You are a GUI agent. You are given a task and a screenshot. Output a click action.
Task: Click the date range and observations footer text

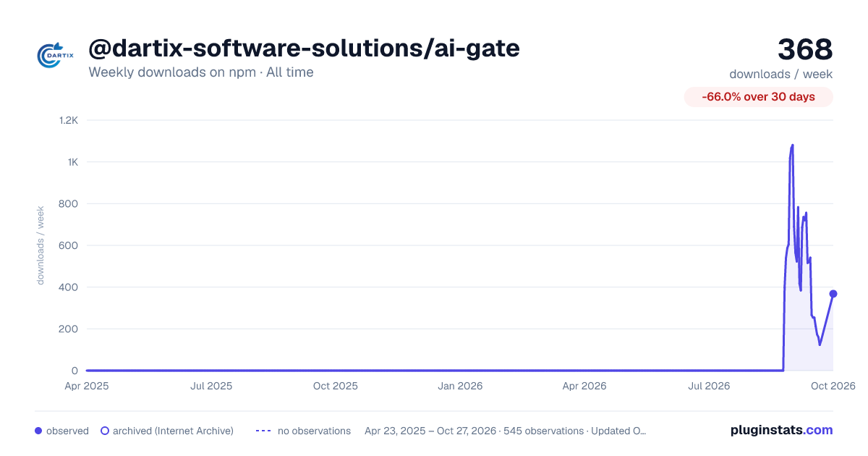click(x=505, y=431)
